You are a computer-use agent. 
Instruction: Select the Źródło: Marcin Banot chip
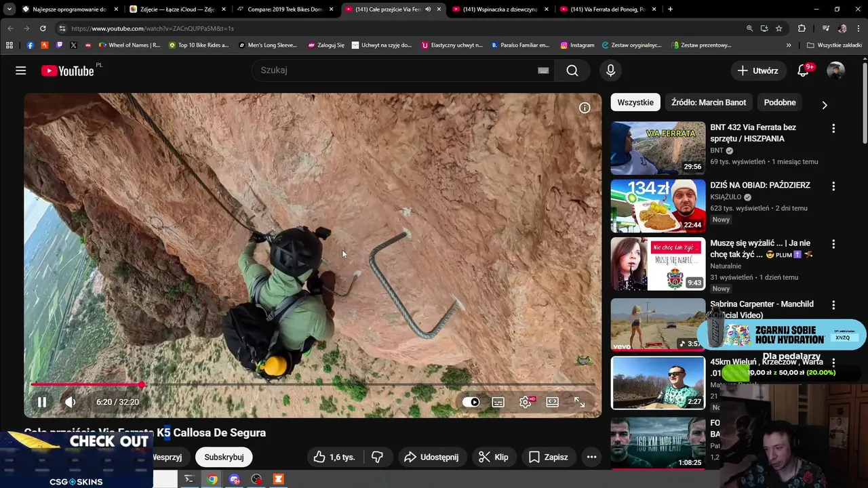(x=709, y=102)
